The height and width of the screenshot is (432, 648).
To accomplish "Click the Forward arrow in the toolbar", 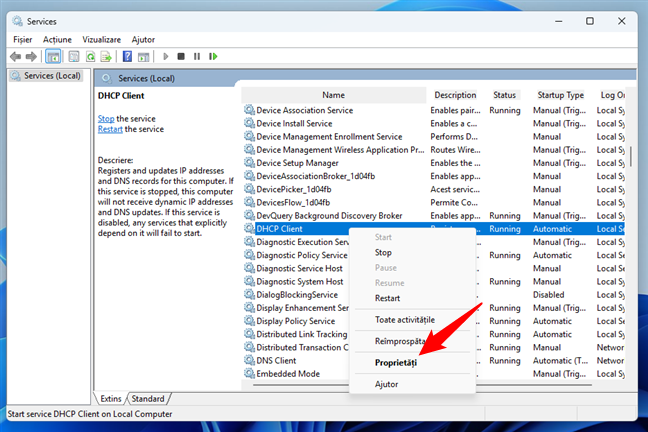I will click(x=31, y=57).
